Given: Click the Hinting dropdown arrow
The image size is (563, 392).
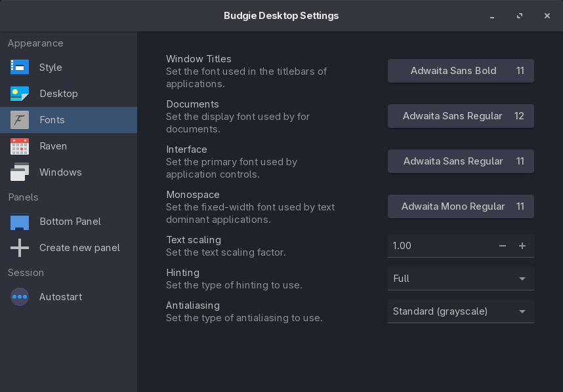Looking at the screenshot, I should pos(522,279).
